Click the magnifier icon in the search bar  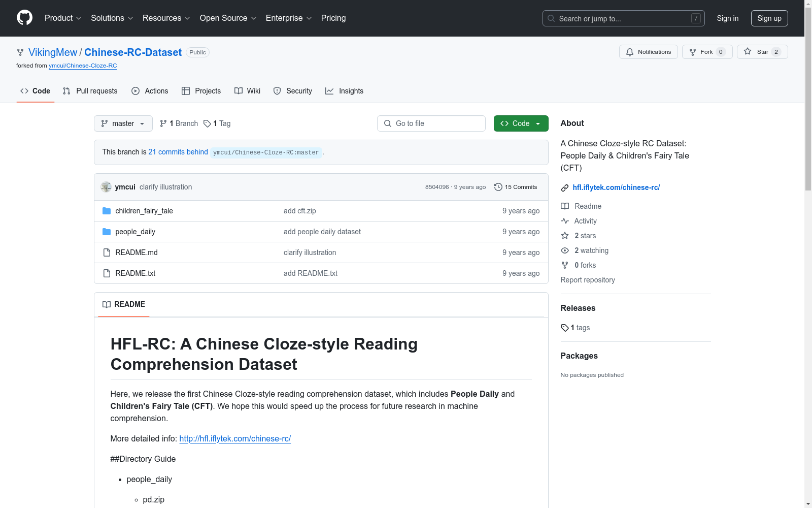pos(551,18)
